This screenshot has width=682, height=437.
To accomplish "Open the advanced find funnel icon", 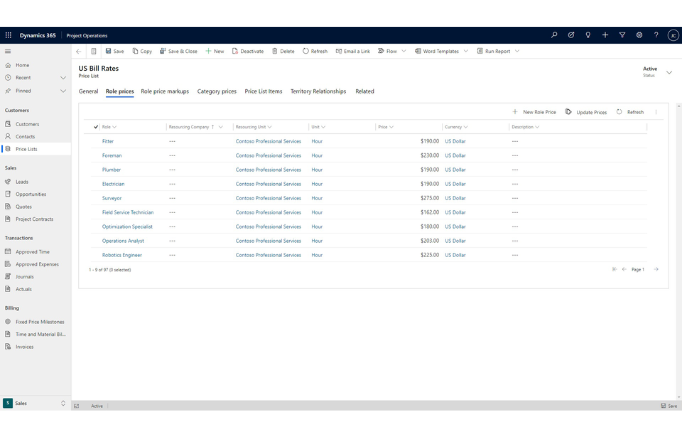I will pos(622,35).
